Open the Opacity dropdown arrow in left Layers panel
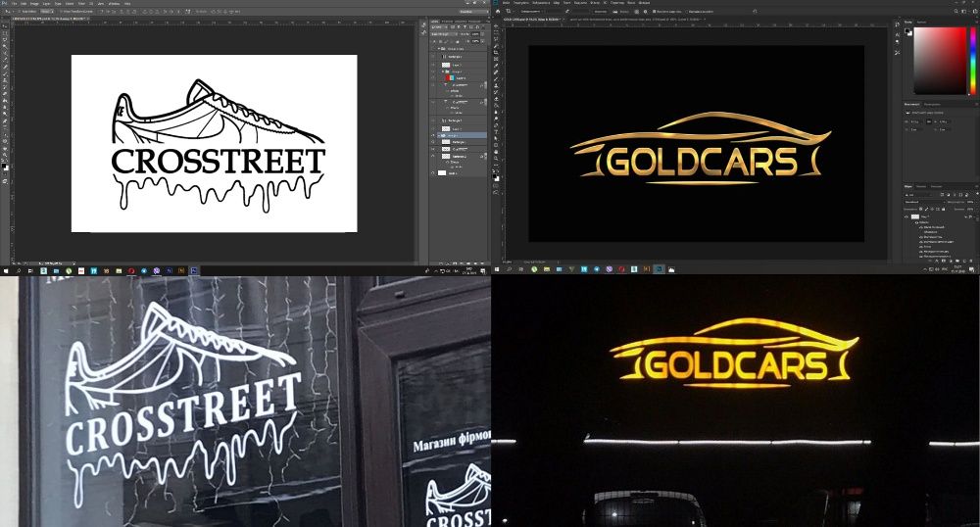980x527 pixels. 482,33
